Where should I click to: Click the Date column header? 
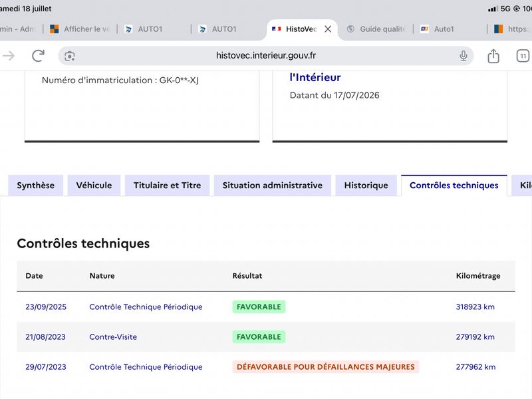[35, 276]
